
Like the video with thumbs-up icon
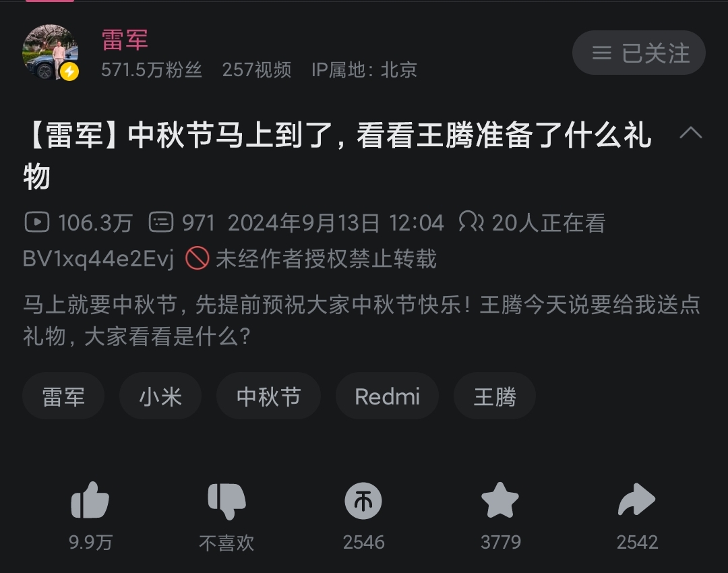point(90,501)
